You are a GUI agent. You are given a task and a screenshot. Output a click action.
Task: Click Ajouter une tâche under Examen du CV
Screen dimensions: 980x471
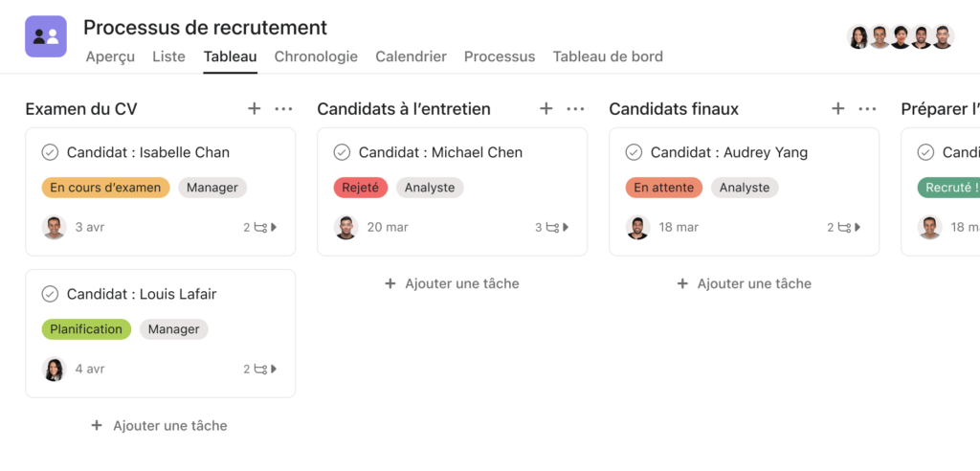click(x=160, y=425)
